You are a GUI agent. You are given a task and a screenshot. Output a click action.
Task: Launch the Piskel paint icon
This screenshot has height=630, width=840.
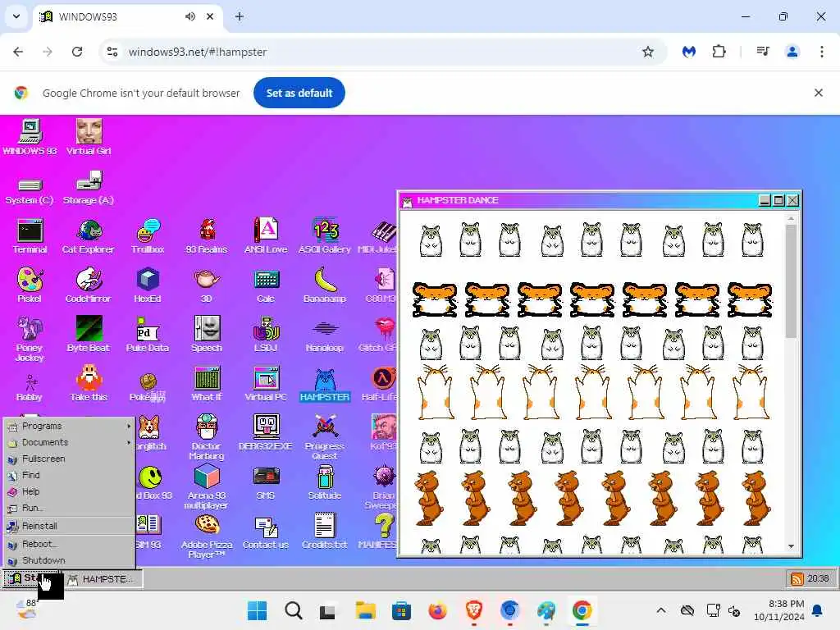tap(30, 285)
